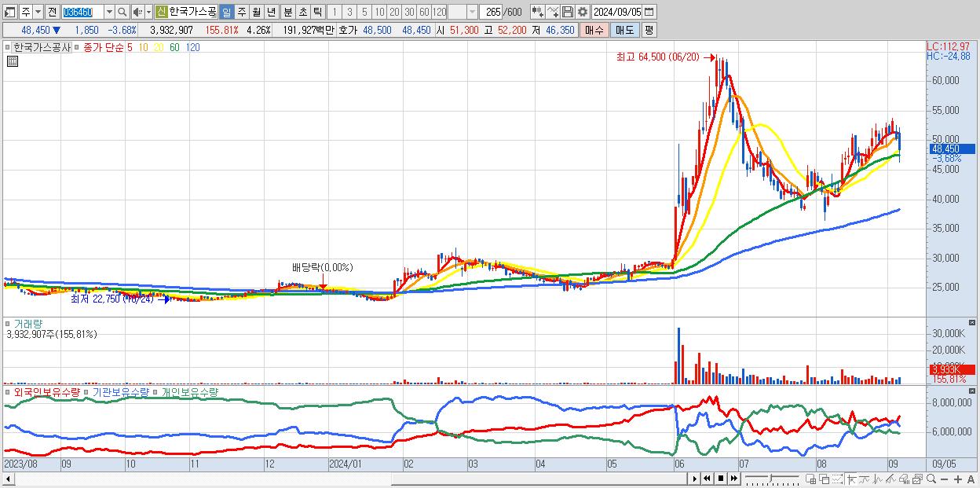Open chart settings gear icon
The width and height of the screenshot is (980, 488).
pos(583,12)
